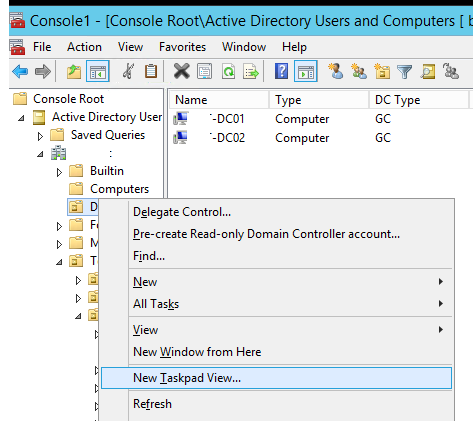Screen dimensions: 476x434
Task: Click DC01 computer icon in list
Action: coord(181,119)
